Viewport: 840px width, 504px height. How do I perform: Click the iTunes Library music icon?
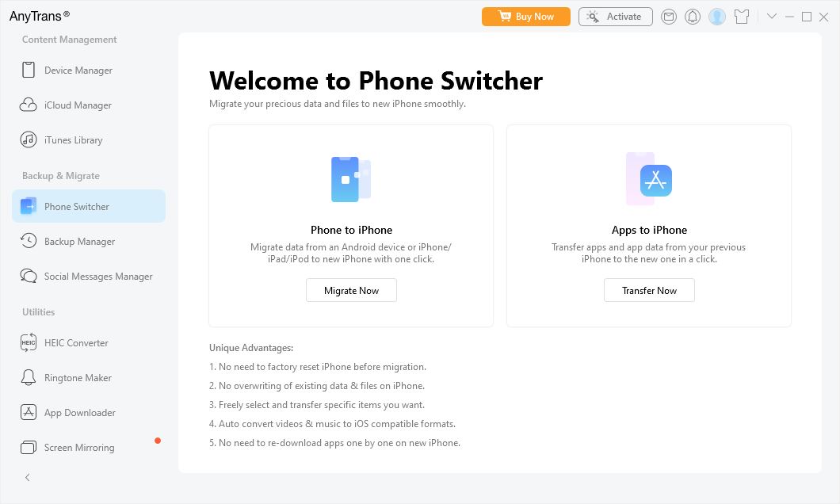pos(29,139)
